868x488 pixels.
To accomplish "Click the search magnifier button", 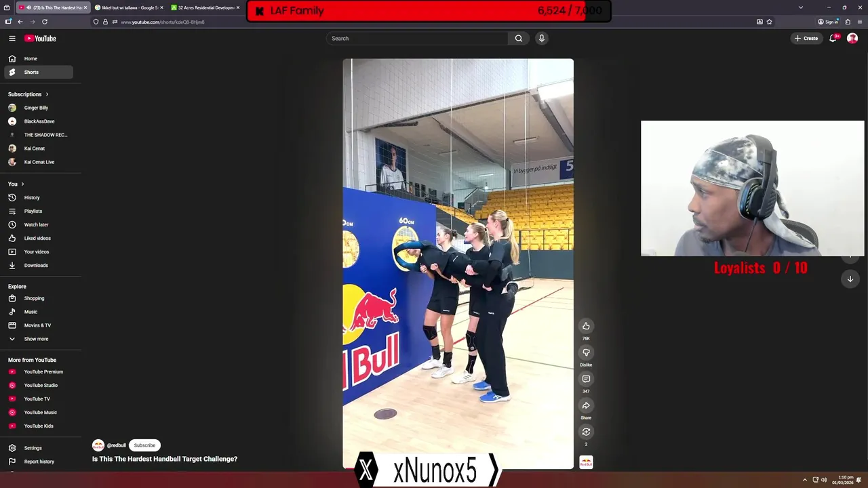I will 519,39.
